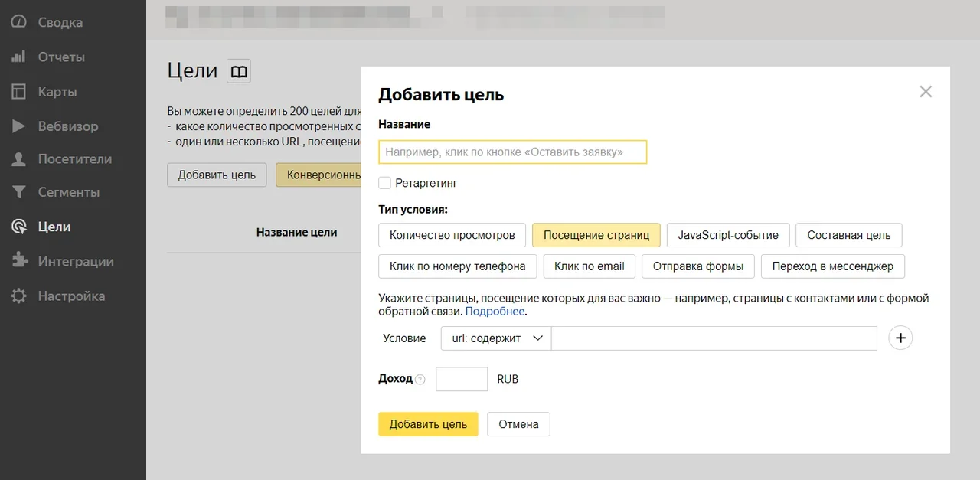The image size is (980, 480).
Task: Choose the Количество просмотров condition type
Action: [452, 235]
